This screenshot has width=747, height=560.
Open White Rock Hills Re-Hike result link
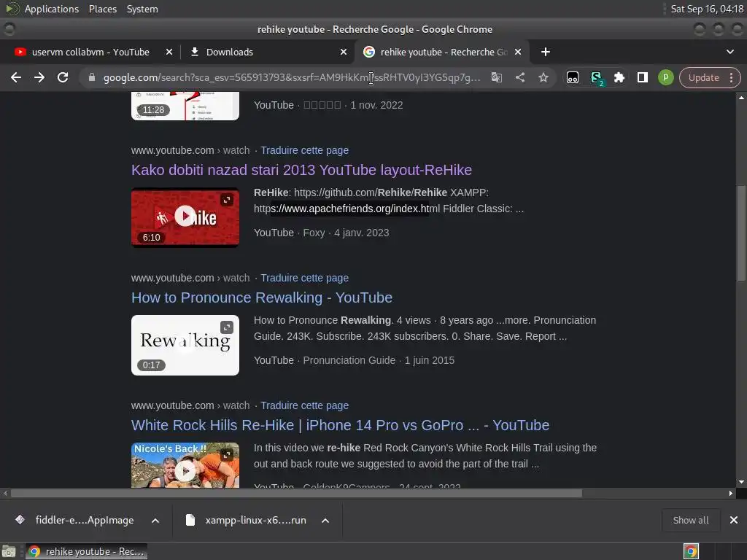tap(340, 425)
